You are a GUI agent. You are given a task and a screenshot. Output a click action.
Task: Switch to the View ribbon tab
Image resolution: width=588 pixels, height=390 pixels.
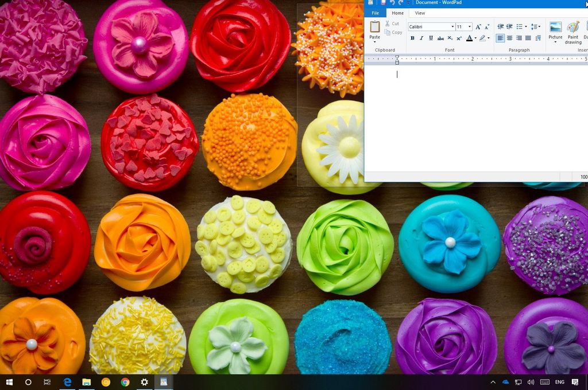point(420,13)
